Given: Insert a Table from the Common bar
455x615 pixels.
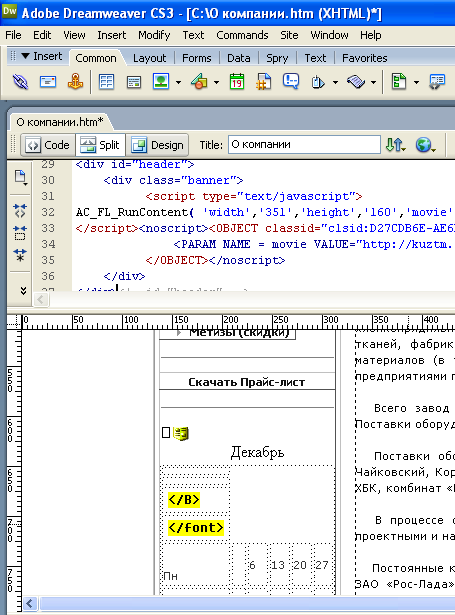Looking at the screenshot, I should coord(106,82).
